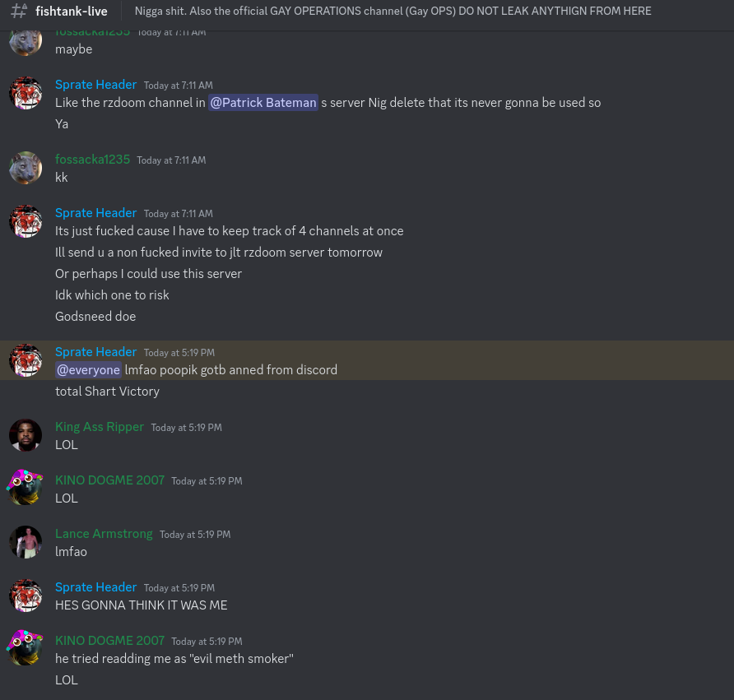Click Sprate Header's avatar beside "HES GONNA THINK IT WAS ME"
This screenshot has width=734, height=700.
point(26,596)
